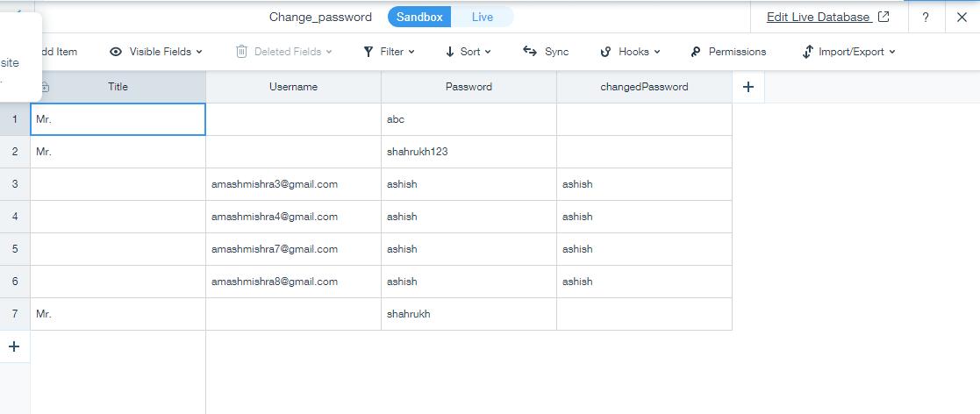The image size is (980, 414).
Task: Switch database mode to Live
Action: [483, 17]
